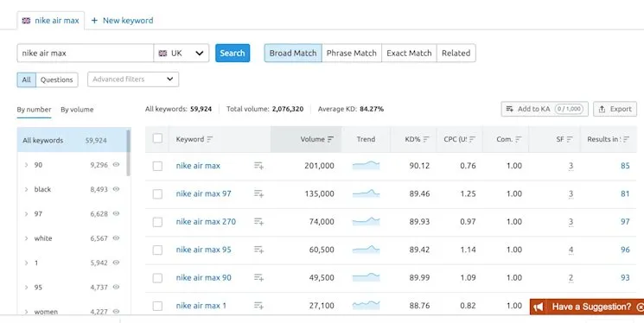The image size is (644, 323).
Task: Expand the '90' keyword group
Action: 26,165
